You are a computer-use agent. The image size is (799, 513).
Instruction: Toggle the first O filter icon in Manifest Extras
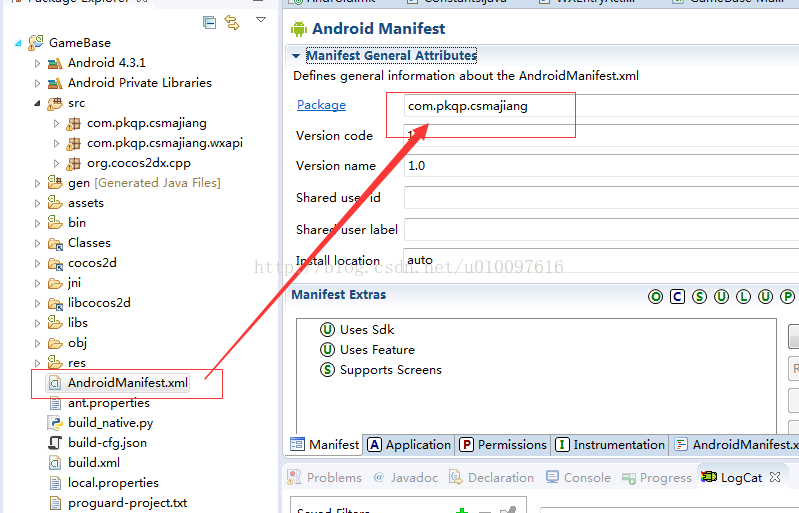point(655,296)
